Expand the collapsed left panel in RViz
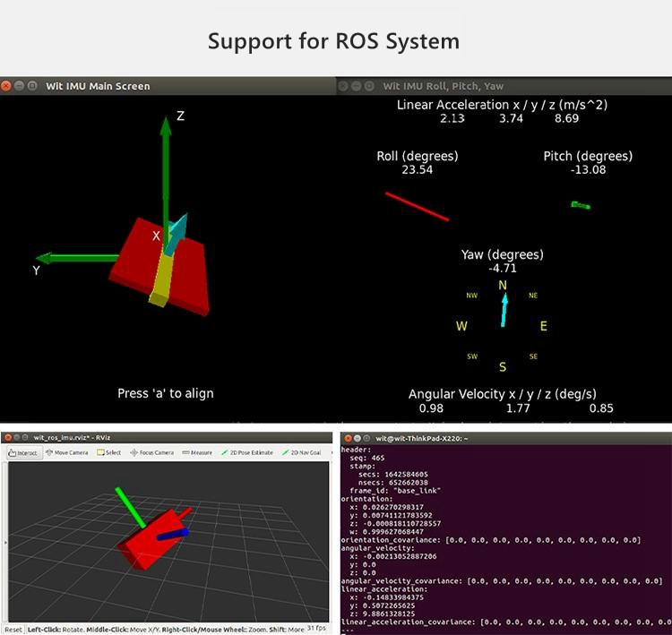Viewport: 672px width, 635px height. [5, 542]
